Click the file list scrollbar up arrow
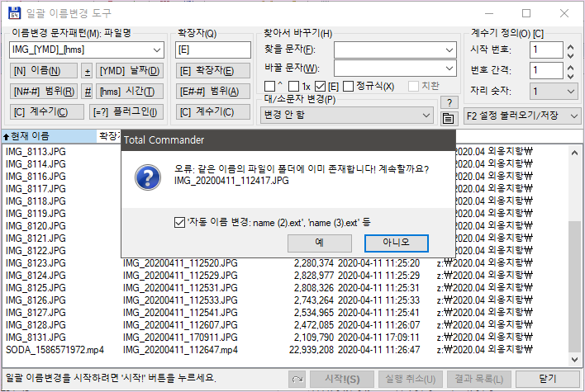 coord(574,152)
